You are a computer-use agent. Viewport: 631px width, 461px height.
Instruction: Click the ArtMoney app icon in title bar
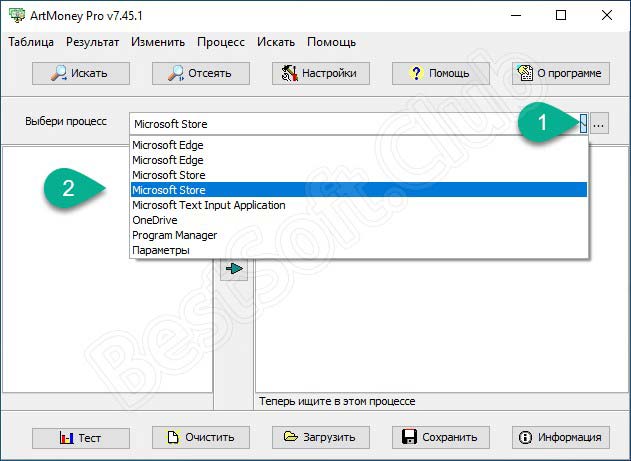(17, 16)
